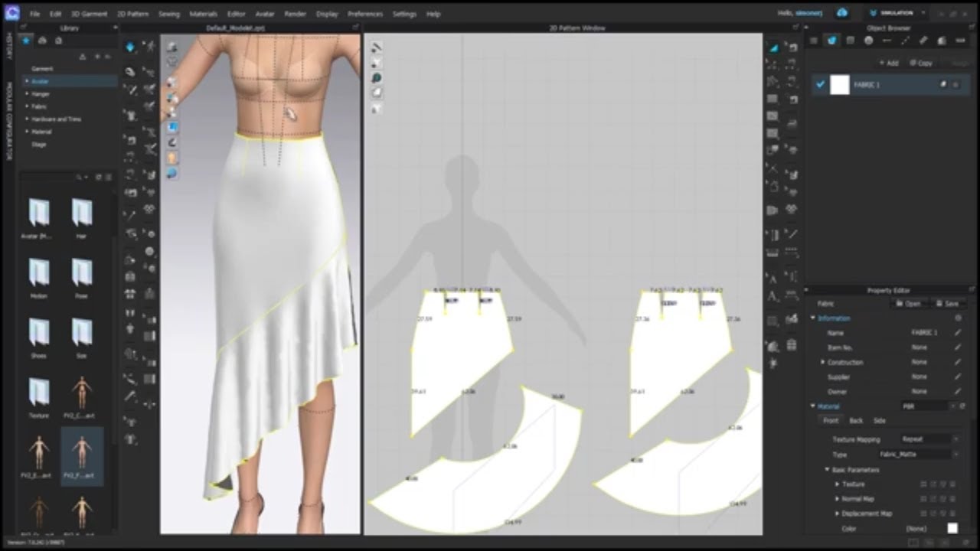Click the eraser-shaped icon in 2D window toolbar

(x=377, y=93)
